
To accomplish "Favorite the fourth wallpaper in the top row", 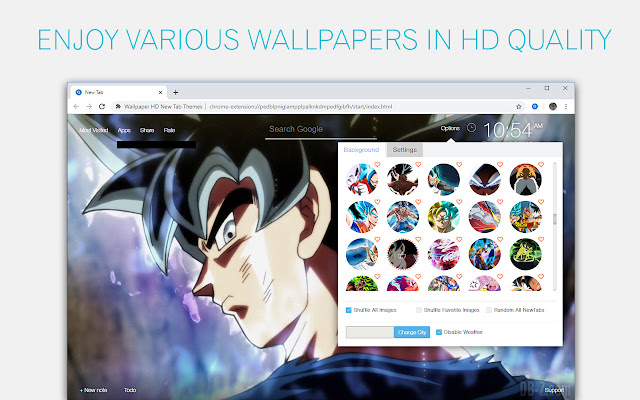I will tap(500, 164).
